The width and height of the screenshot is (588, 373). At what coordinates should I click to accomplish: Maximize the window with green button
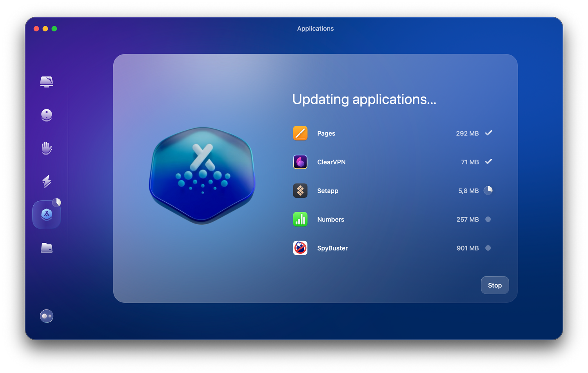click(54, 29)
